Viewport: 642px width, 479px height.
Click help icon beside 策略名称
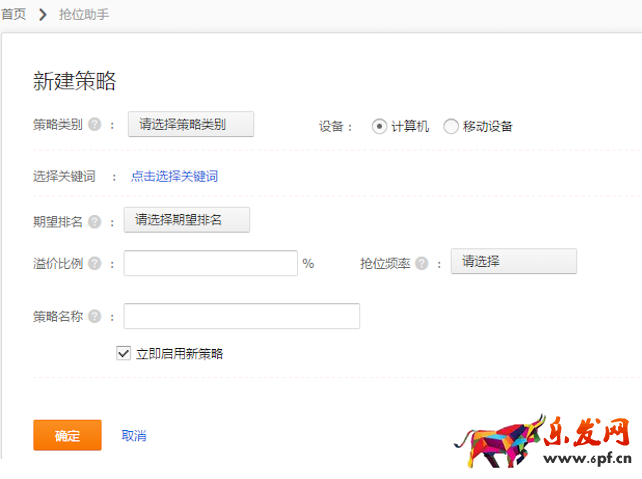[x=95, y=317]
